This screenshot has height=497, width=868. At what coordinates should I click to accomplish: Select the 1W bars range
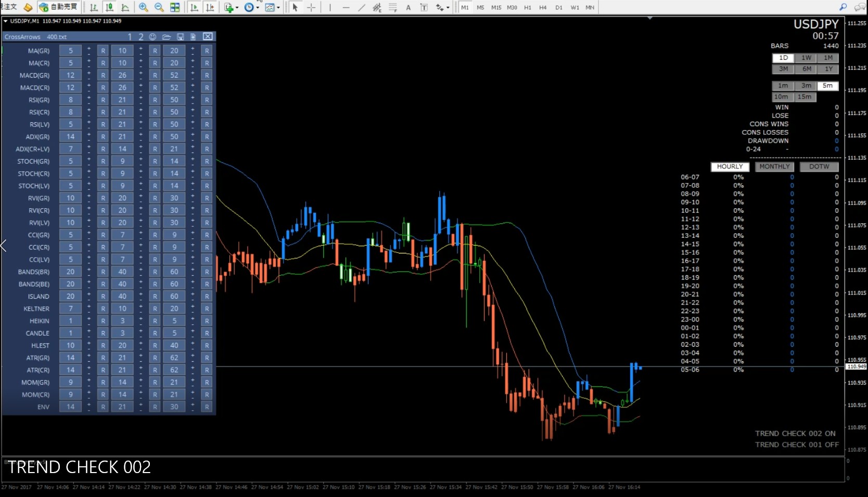[x=806, y=58]
